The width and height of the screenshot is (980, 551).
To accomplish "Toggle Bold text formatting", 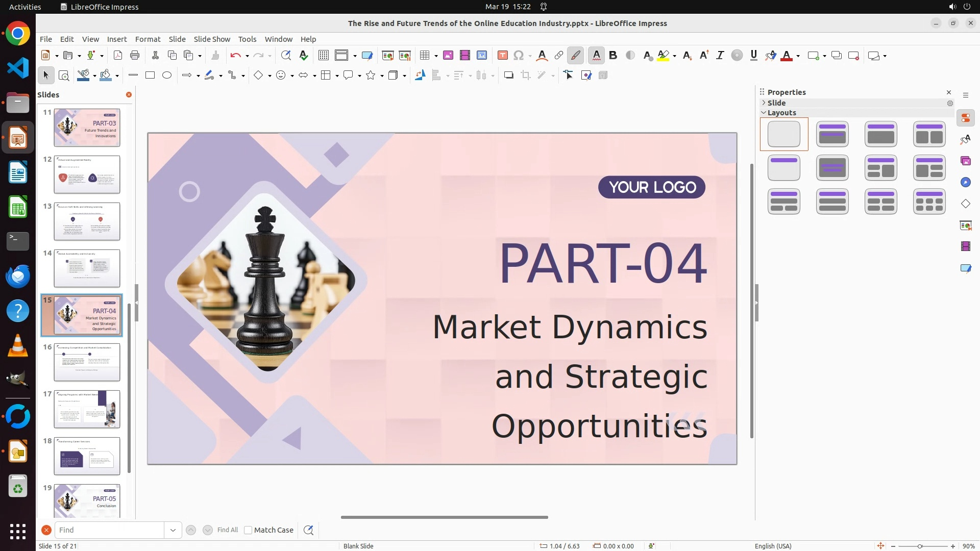I will (613, 56).
